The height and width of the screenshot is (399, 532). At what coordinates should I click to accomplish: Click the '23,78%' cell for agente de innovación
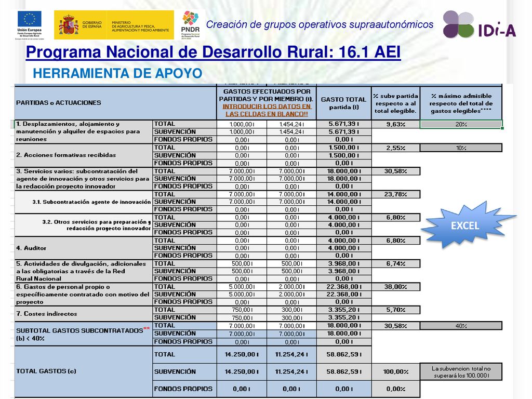tap(395, 194)
